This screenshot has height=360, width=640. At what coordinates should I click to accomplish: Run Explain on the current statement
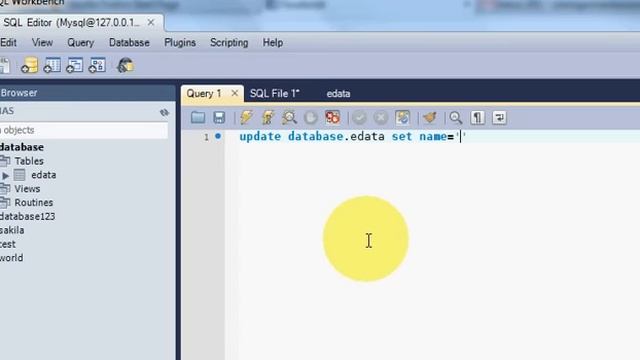tap(289, 118)
